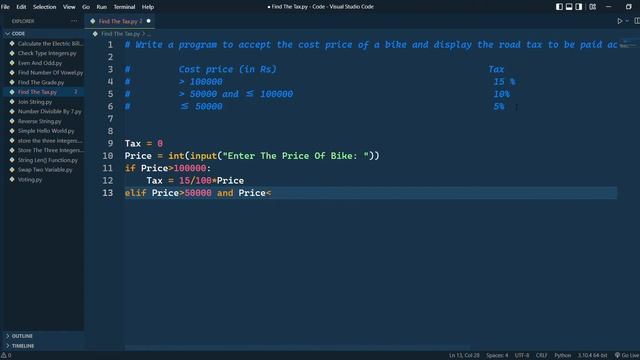Click Find The Tax.py in breadcrumb bar
This screenshot has width=640, height=360.
pos(120,34)
